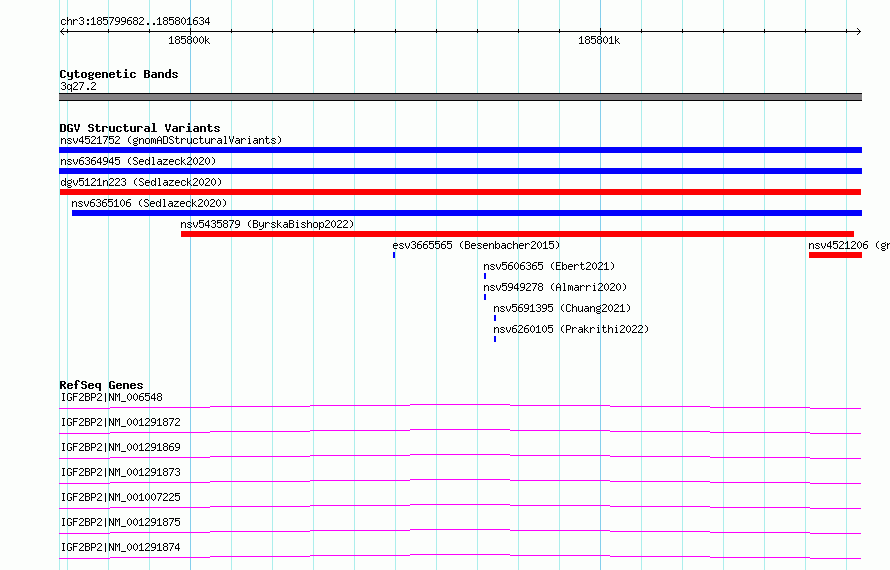Screen dimensions: 890x570
Task: Open transcript IGF2BP2|NM_001291874 label
Action: click(x=120, y=547)
